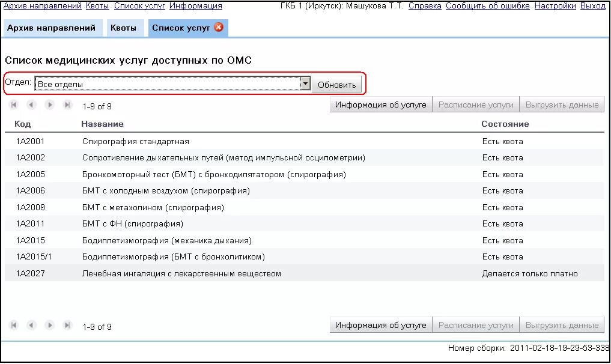Click top Расписание услуги button
Viewport: 611px width, 364px height.
click(x=476, y=105)
